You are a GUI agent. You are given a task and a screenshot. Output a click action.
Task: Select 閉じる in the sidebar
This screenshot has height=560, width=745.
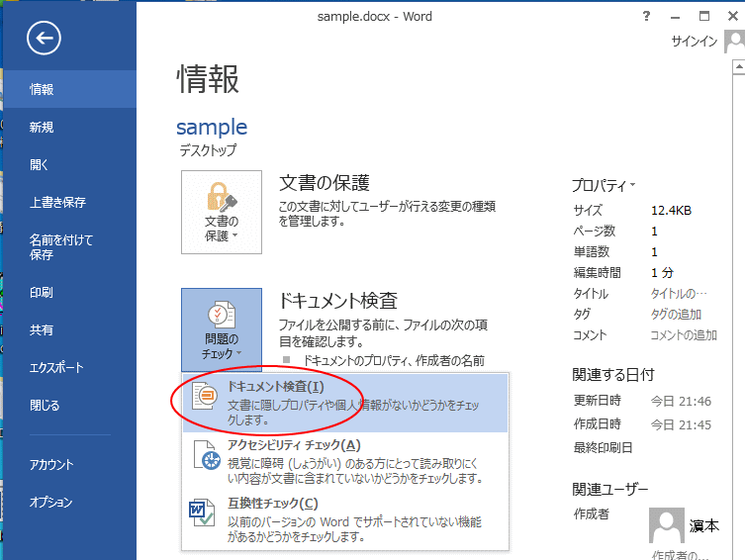[x=70, y=405]
